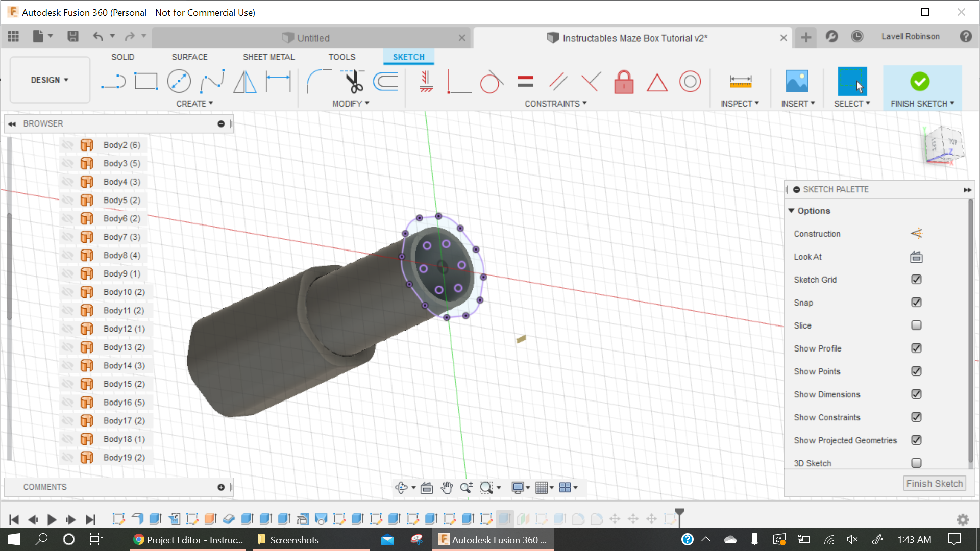Open the File menu dropdown arrow
Viewport: 980px width, 551px height.
coord(50,36)
